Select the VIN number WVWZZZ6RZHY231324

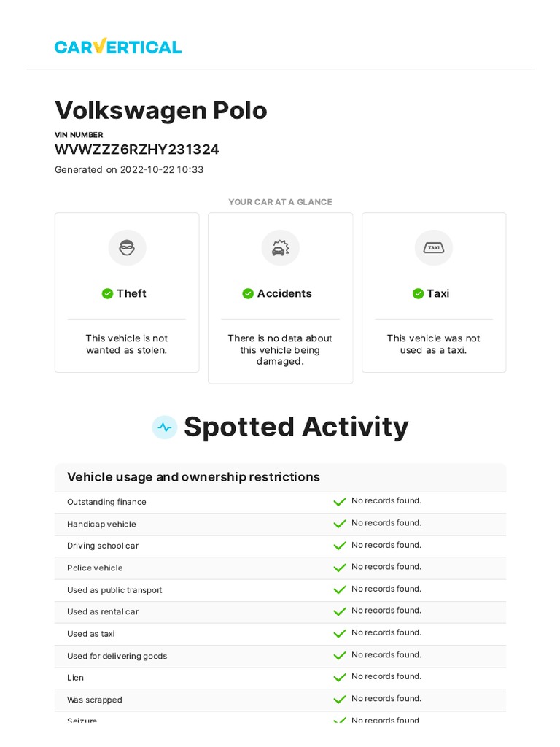coord(137,150)
